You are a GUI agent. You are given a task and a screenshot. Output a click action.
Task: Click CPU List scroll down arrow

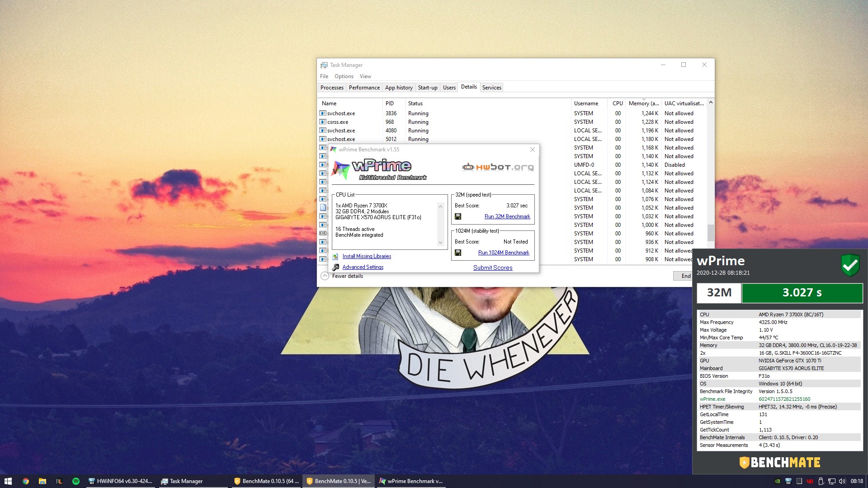440,243
